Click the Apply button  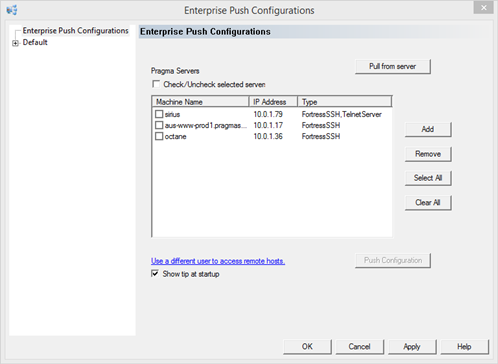tap(412, 347)
